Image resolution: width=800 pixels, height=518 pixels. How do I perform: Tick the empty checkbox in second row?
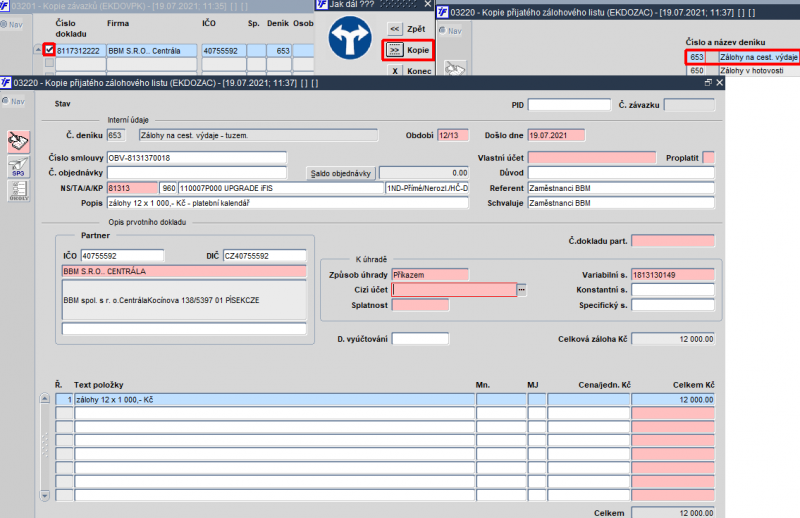tap(48, 63)
